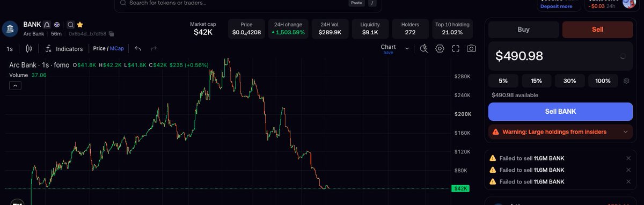Viewport: 644px width, 205px height.
Task: Click the Volume 37.06 legend
Action: 28,75
